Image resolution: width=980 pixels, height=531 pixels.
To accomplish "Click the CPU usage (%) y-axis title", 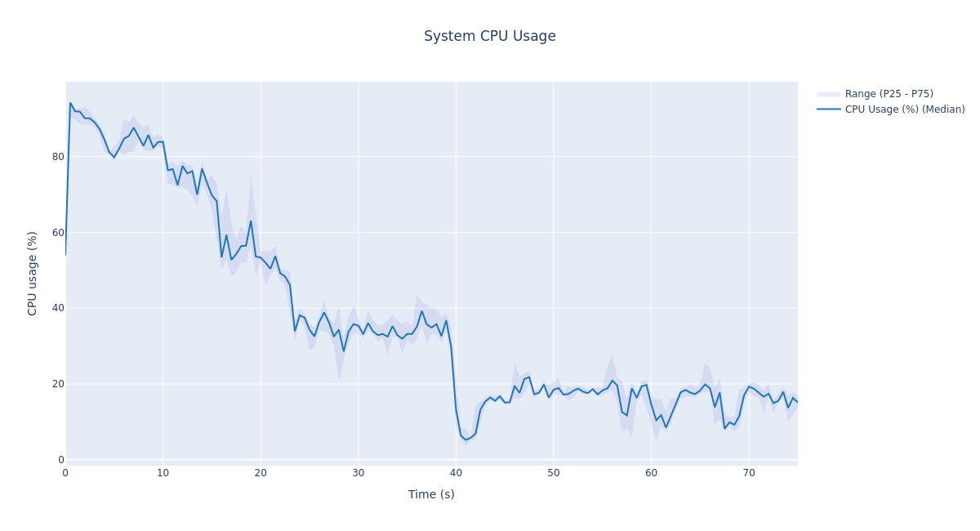I will [33, 273].
